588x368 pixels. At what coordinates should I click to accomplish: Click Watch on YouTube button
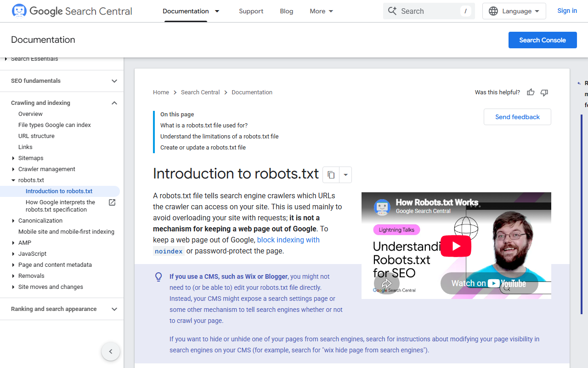pyautogui.click(x=489, y=283)
